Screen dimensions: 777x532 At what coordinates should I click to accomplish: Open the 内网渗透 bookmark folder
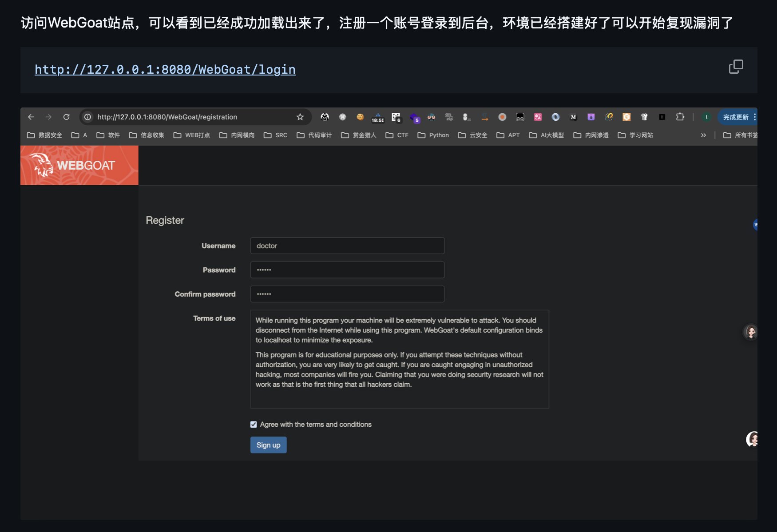(591, 135)
